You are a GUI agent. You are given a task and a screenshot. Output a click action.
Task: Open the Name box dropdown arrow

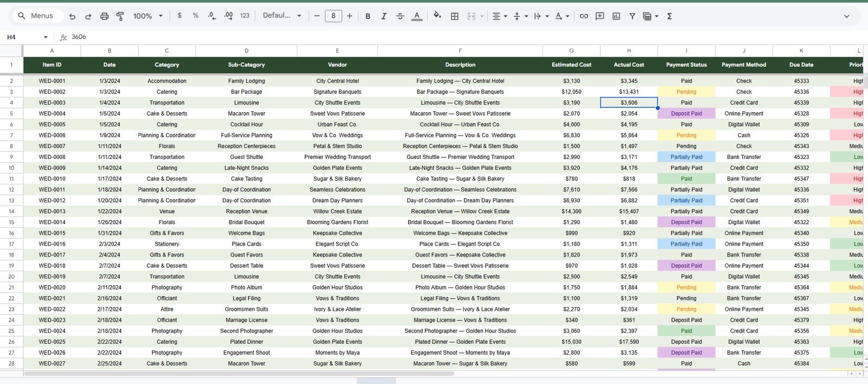click(x=46, y=37)
